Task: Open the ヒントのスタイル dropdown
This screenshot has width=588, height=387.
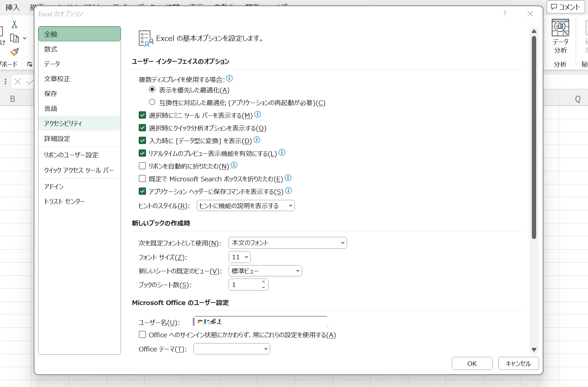Action: coord(246,206)
